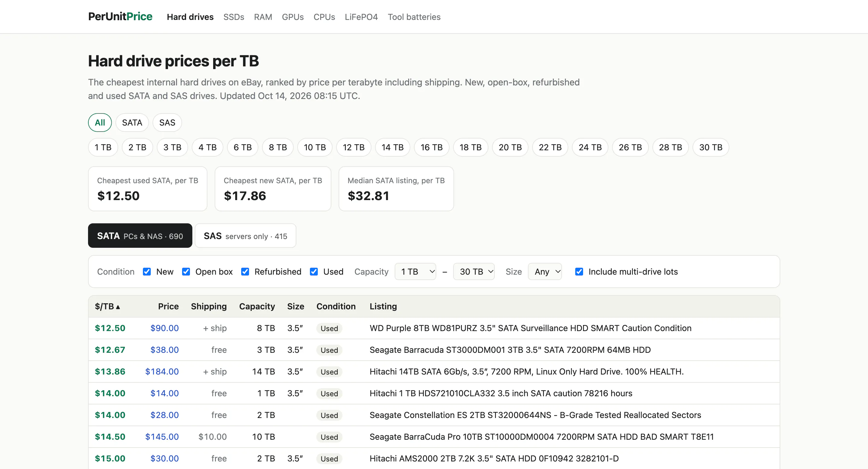This screenshot has height=469, width=868.
Task: Open the LiFePO4 category
Action: [x=361, y=17]
